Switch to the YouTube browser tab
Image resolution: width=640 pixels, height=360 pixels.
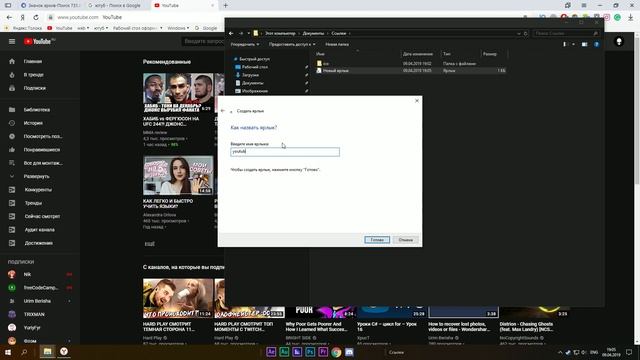click(x=184, y=5)
